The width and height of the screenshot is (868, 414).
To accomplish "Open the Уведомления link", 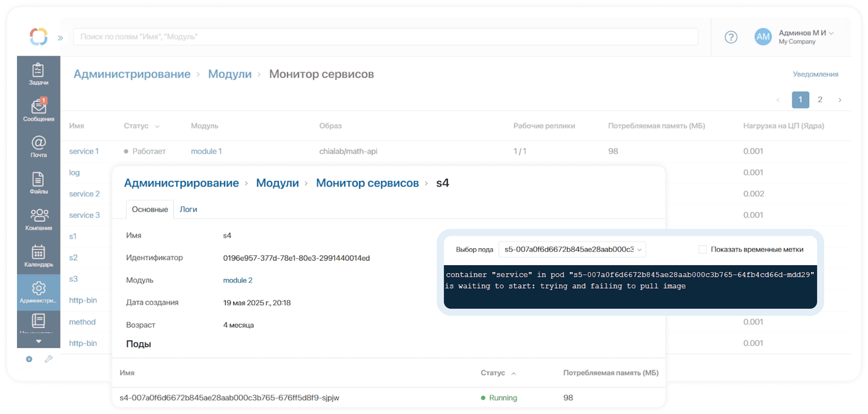I will click(815, 74).
